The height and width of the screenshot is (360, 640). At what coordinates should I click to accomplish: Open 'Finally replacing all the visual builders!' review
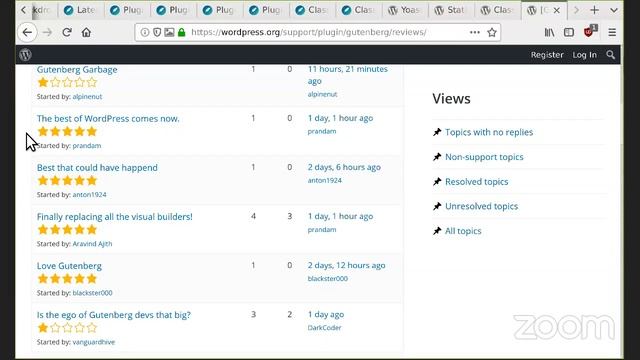114,217
